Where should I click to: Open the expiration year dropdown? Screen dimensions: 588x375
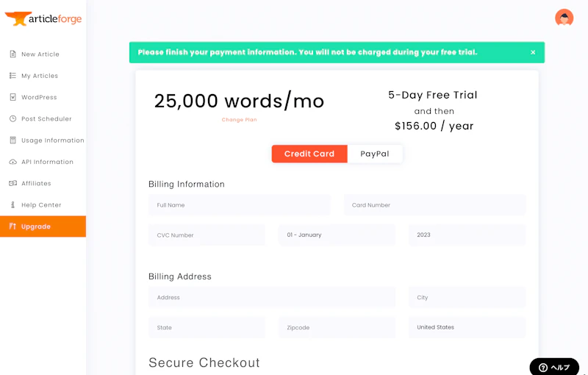[x=467, y=235]
